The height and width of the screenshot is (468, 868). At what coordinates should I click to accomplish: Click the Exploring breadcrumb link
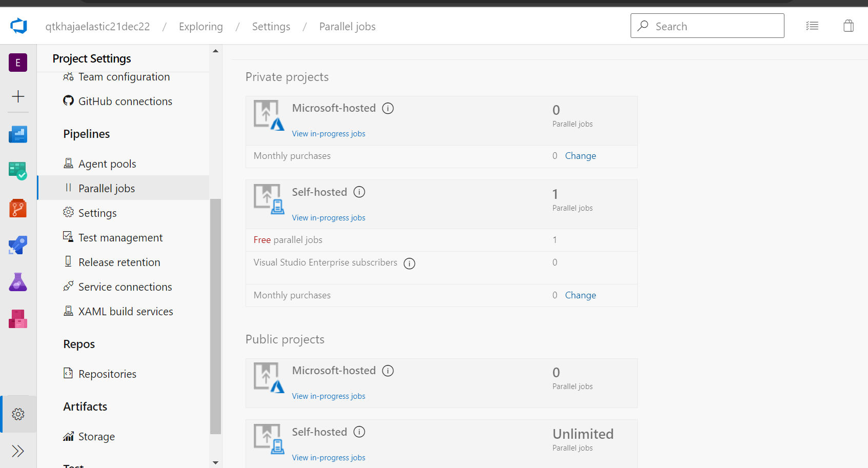pos(201,27)
